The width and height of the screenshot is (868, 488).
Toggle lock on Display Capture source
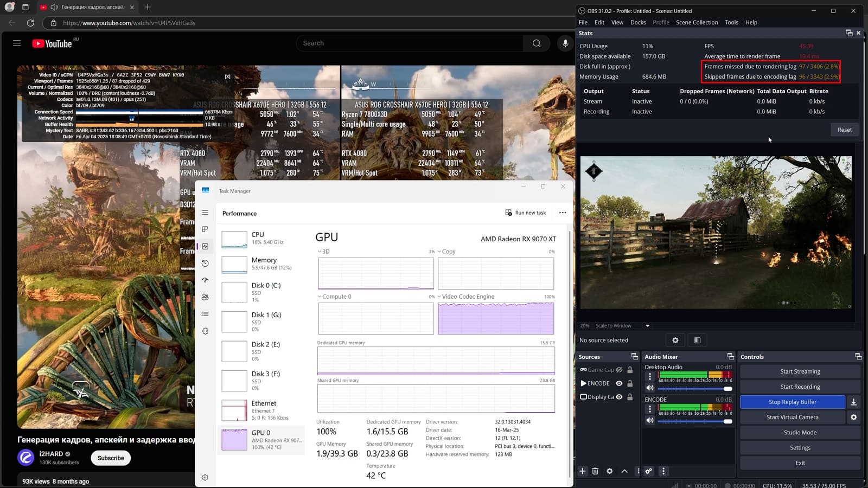pyautogui.click(x=630, y=397)
